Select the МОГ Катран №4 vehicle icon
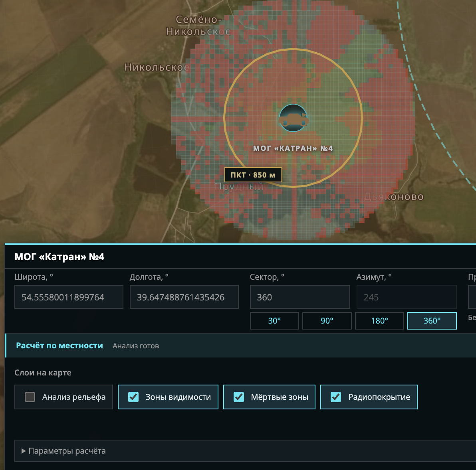476x470 pixels. [x=293, y=118]
